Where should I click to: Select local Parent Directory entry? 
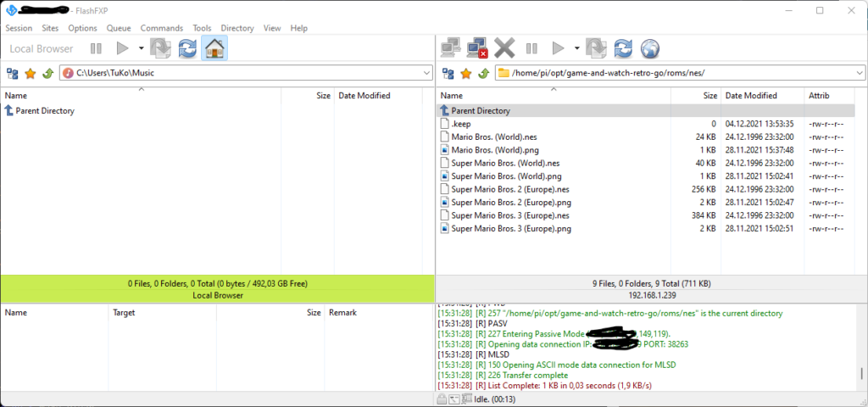click(x=39, y=111)
